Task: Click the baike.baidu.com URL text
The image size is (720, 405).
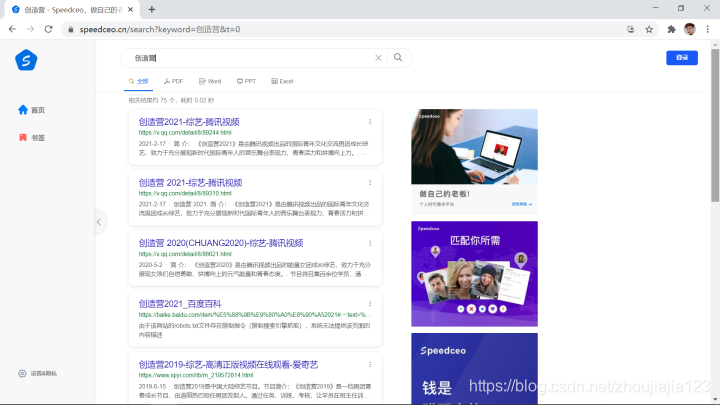Action: tap(255, 315)
